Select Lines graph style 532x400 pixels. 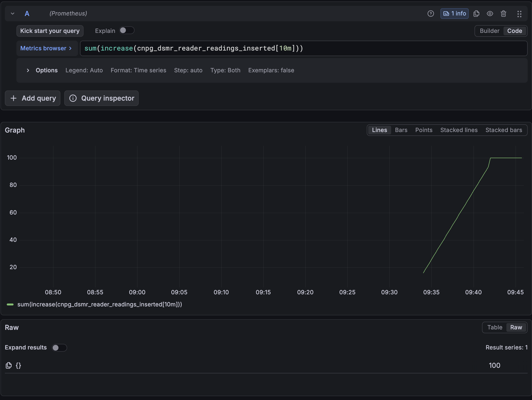click(380, 130)
